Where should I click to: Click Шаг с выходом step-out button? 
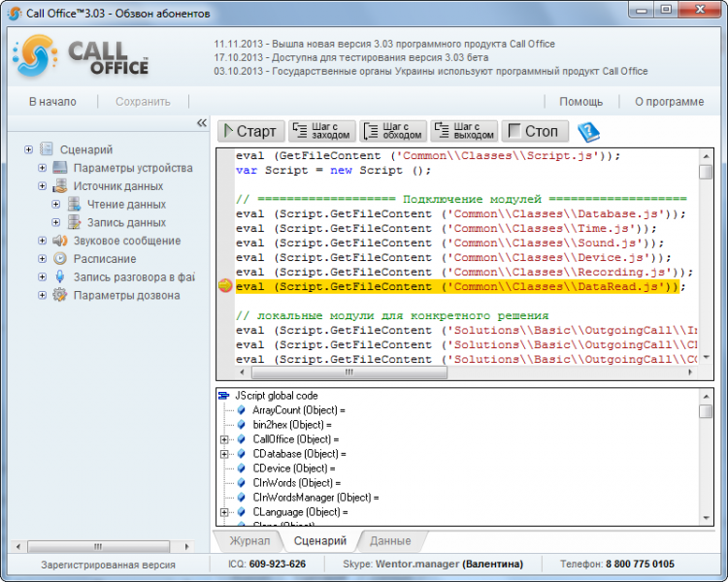(x=464, y=131)
